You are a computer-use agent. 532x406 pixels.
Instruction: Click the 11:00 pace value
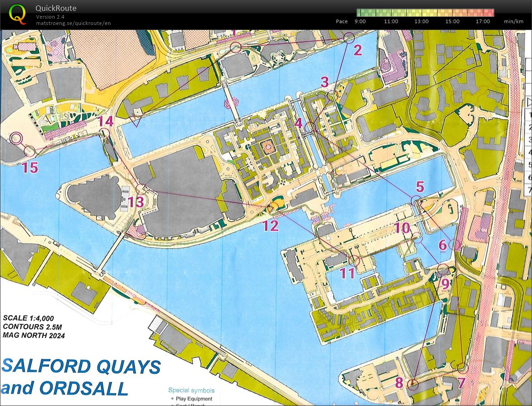point(391,21)
